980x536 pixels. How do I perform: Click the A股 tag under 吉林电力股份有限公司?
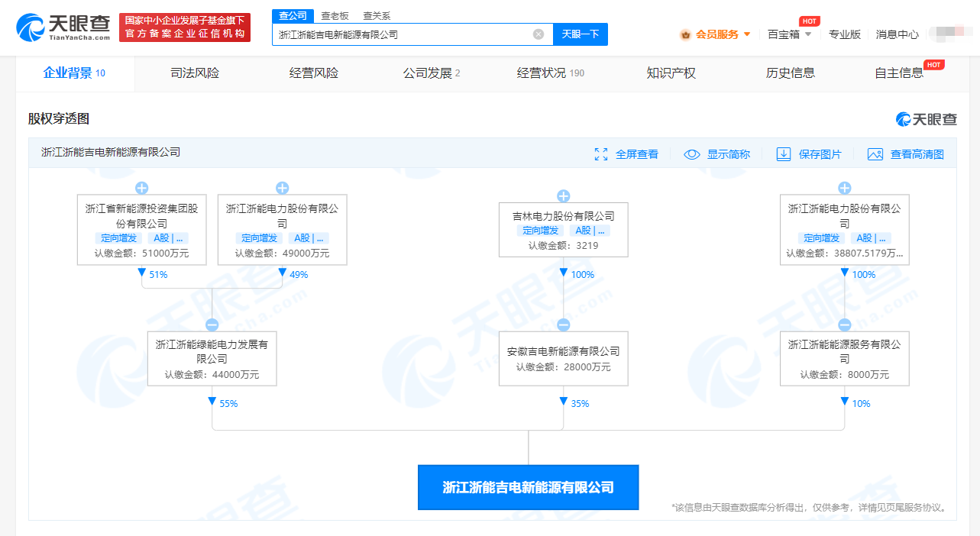pos(589,231)
